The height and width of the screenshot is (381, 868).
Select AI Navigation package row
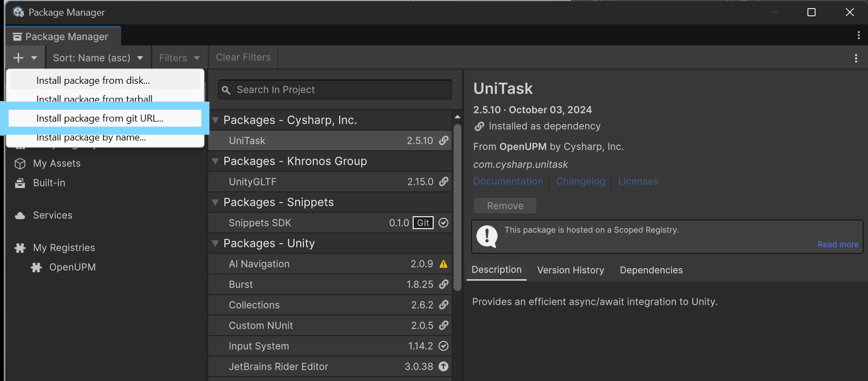(330, 264)
